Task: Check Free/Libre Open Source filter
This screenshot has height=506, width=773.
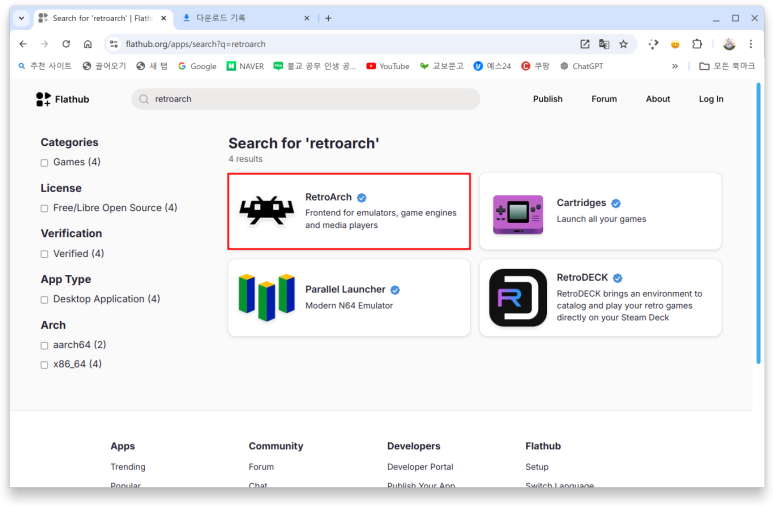Action: click(44, 209)
